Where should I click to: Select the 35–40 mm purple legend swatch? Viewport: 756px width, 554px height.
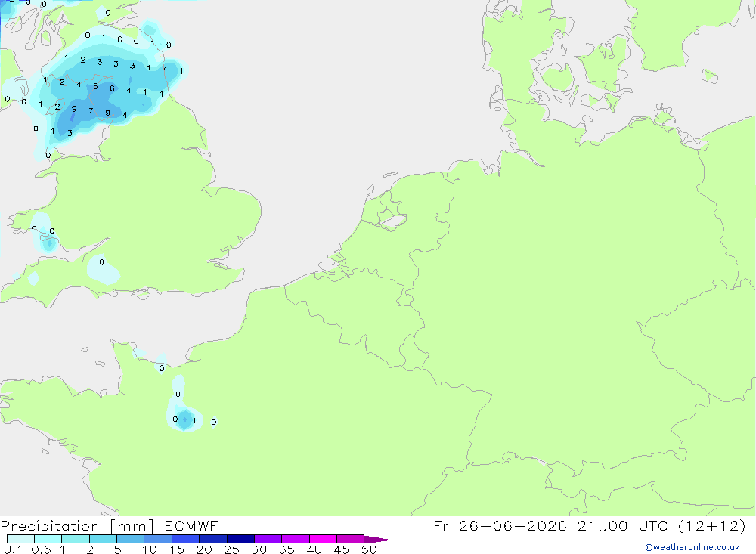(296, 539)
